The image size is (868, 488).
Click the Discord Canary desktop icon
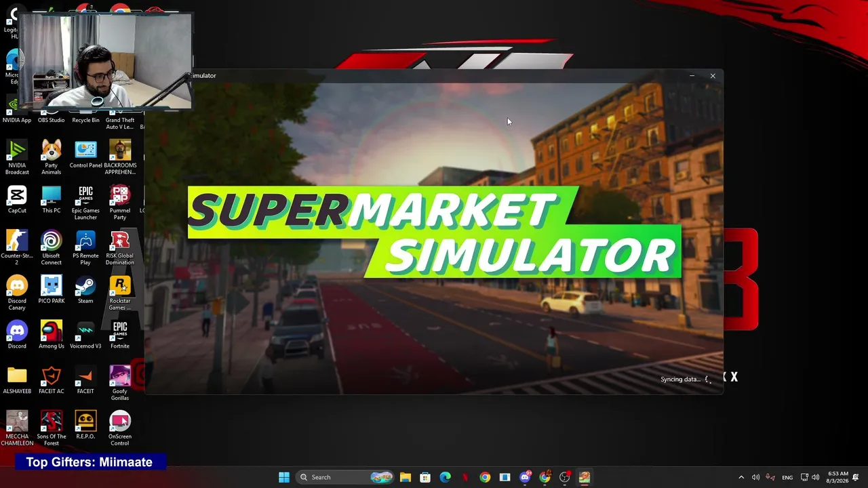pos(17,293)
